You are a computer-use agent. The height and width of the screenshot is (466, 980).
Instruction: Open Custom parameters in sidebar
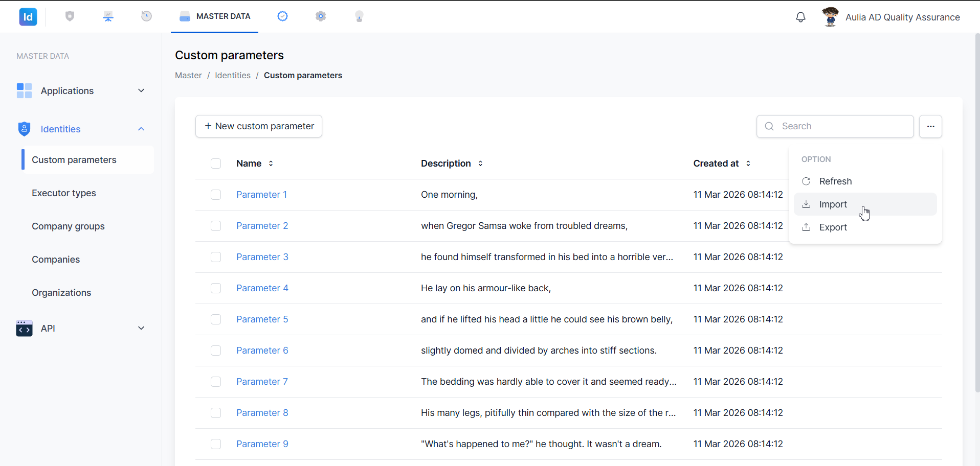[x=87, y=160]
